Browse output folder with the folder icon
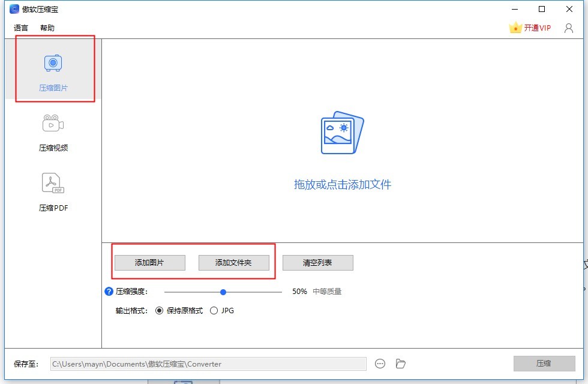This screenshot has height=384, width=588. pos(400,364)
